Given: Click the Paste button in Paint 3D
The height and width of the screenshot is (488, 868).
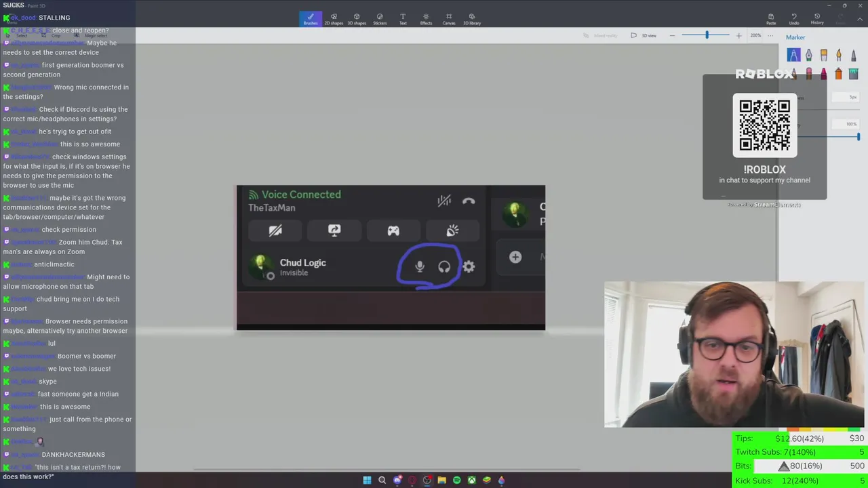Looking at the screenshot, I should pos(771,19).
